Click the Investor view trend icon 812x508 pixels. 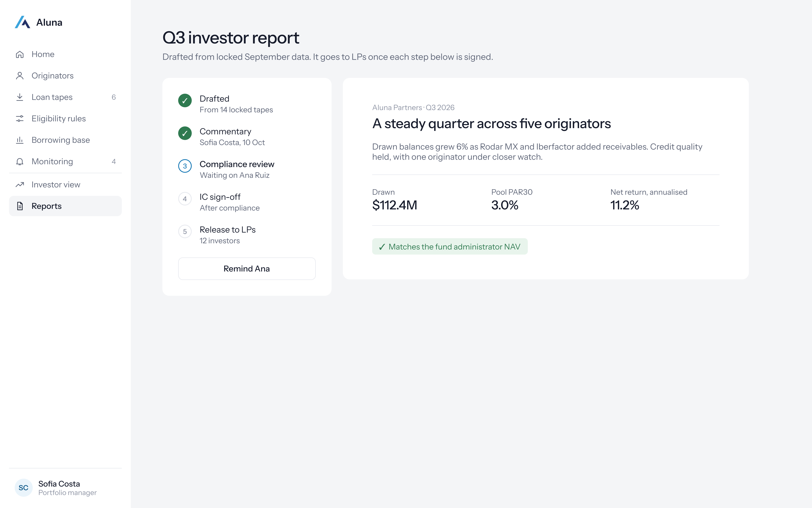pyautogui.click(x=20, y=184)
